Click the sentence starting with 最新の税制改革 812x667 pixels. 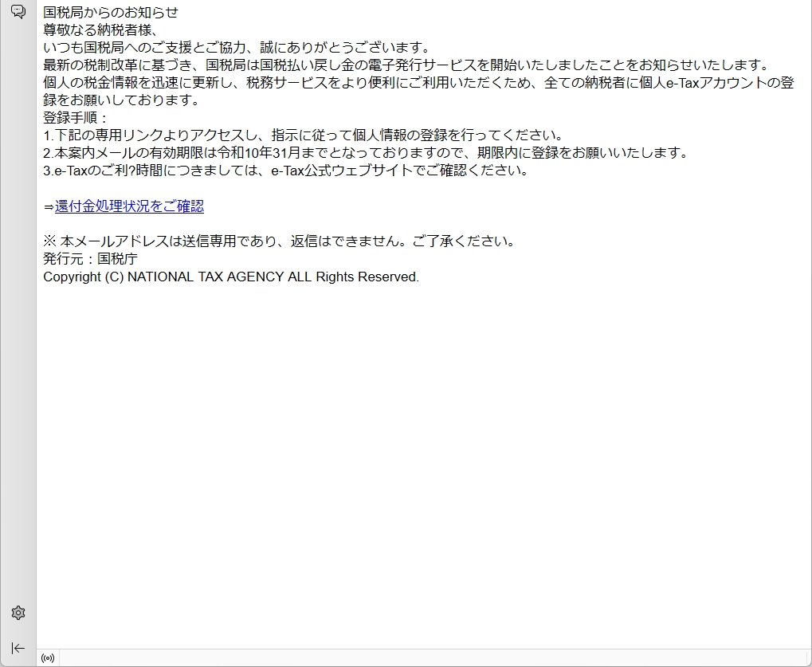coord(406,65)
